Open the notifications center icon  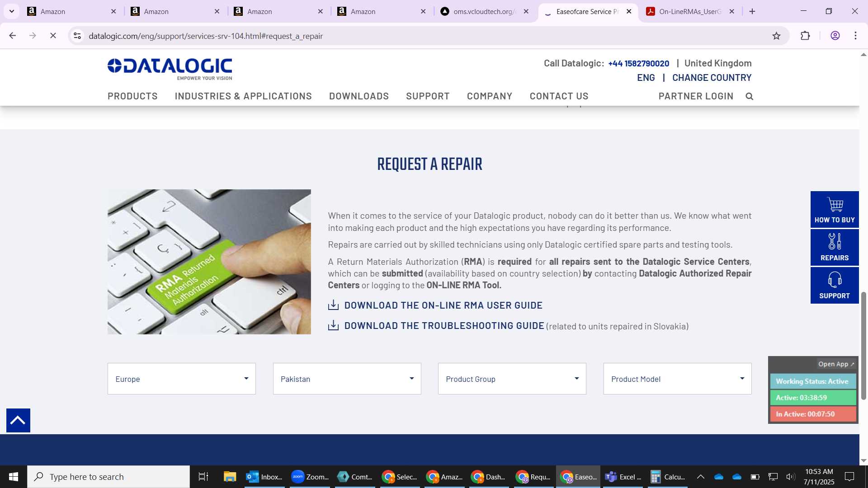tap(849, 477)
